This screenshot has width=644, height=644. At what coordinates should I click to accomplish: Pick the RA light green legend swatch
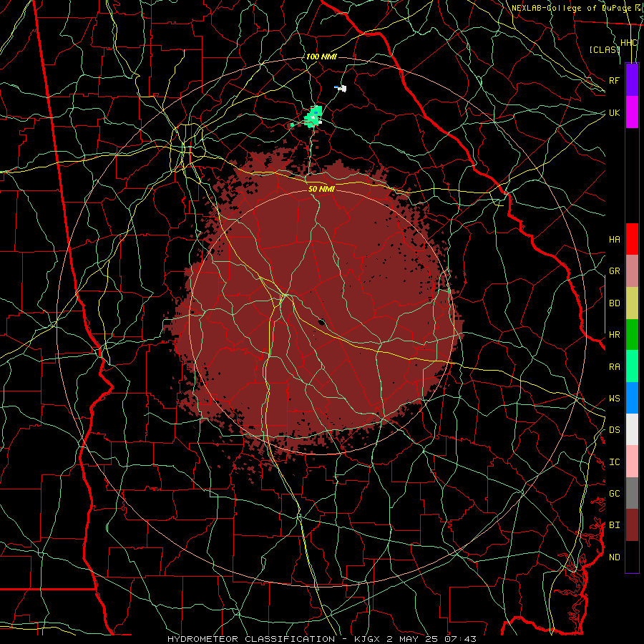tap(632, 366)
